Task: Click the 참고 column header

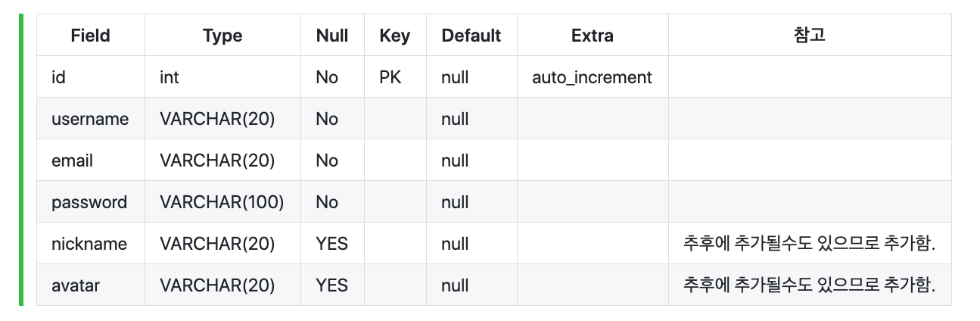Action: [810, 35]
